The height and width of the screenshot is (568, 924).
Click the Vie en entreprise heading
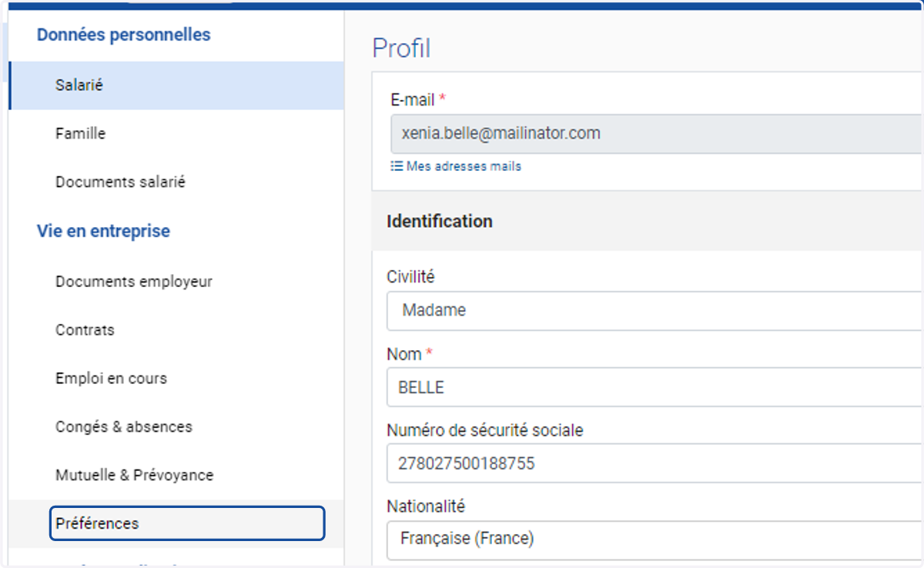[103, 231]
